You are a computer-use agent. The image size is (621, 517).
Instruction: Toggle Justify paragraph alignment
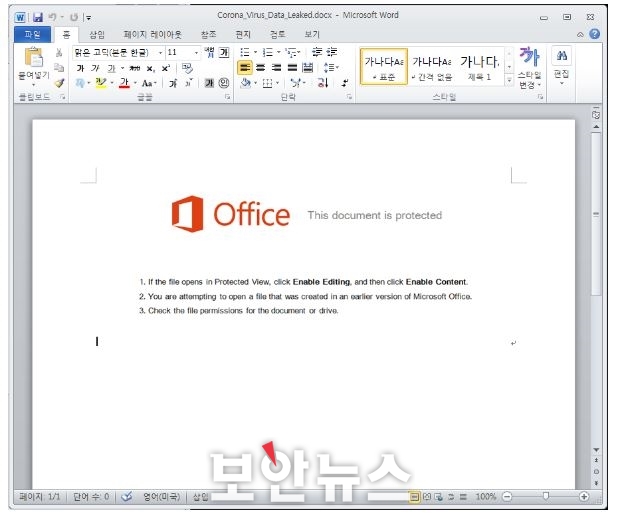click(x=292, y=68)
